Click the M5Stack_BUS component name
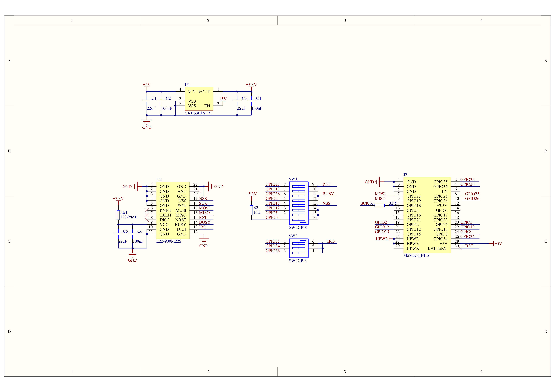Viewport: 555px width, 392px height. click(416, 255)
